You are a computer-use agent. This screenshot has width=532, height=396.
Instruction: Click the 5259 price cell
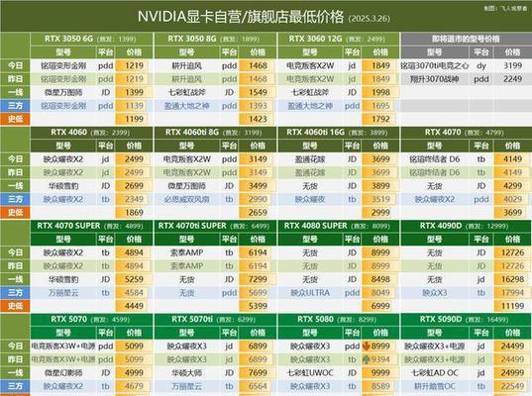[134, 279]
